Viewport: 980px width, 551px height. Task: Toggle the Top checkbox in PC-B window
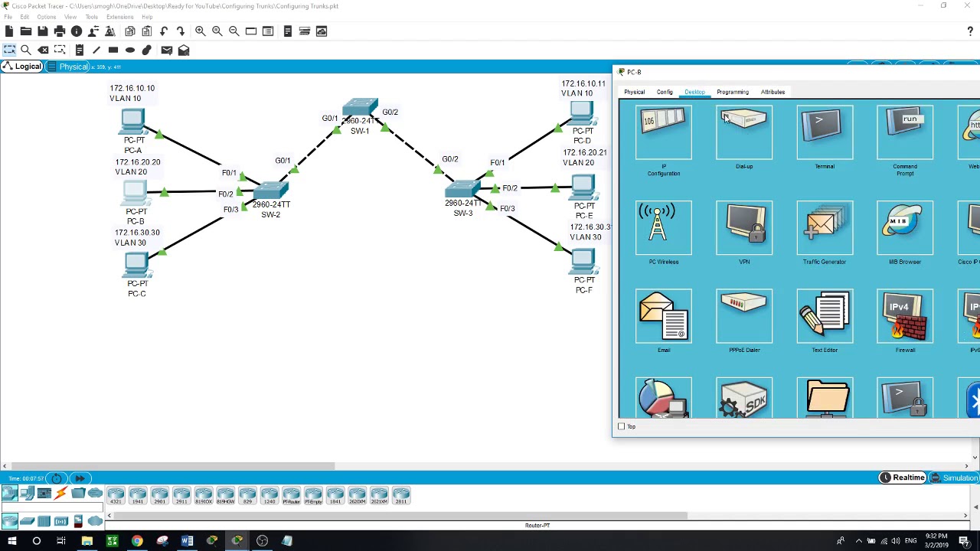point(622,426)
